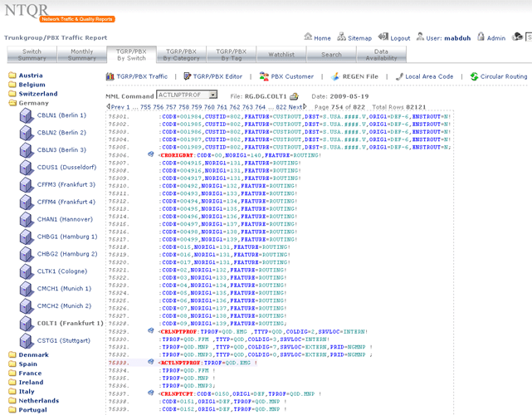The image size is (532, 415).
Task: Click the Home icon in top navigation
Action: coord(308,37)
